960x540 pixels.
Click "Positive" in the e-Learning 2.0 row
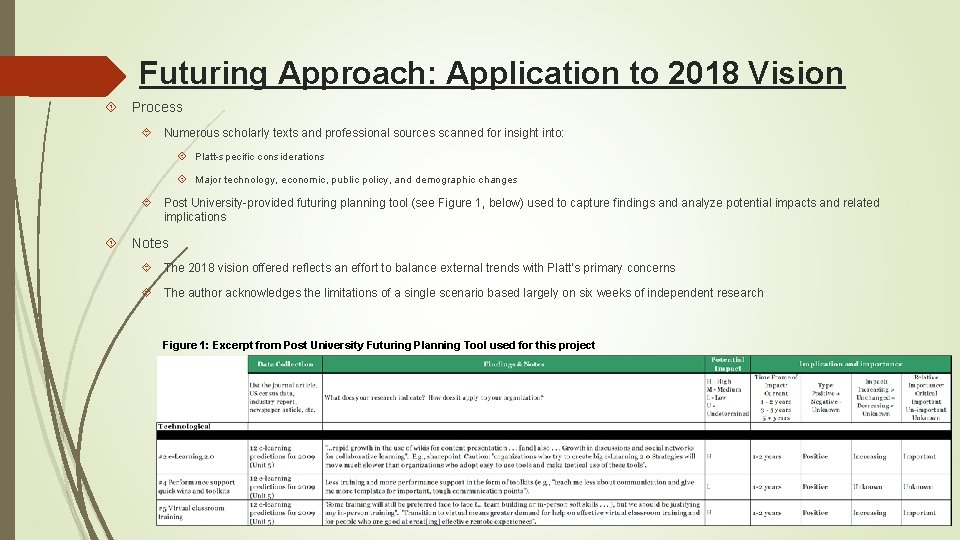coord(815,457)
